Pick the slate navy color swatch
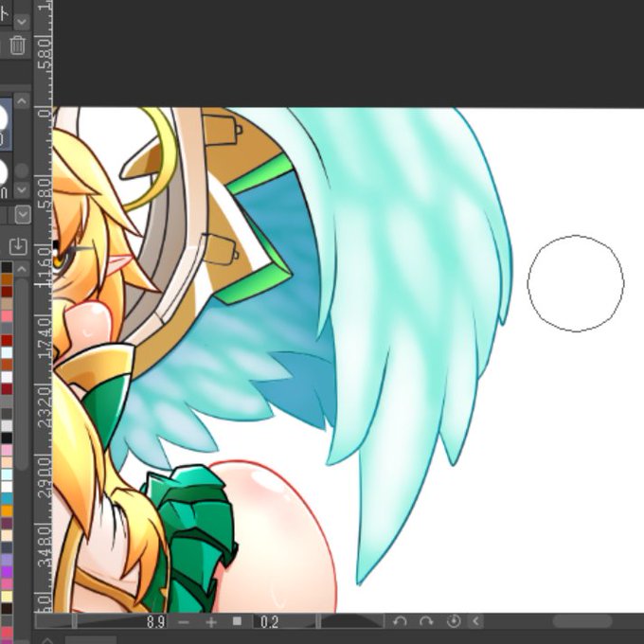This screenshot has height=644, width=644. (7, 547)
